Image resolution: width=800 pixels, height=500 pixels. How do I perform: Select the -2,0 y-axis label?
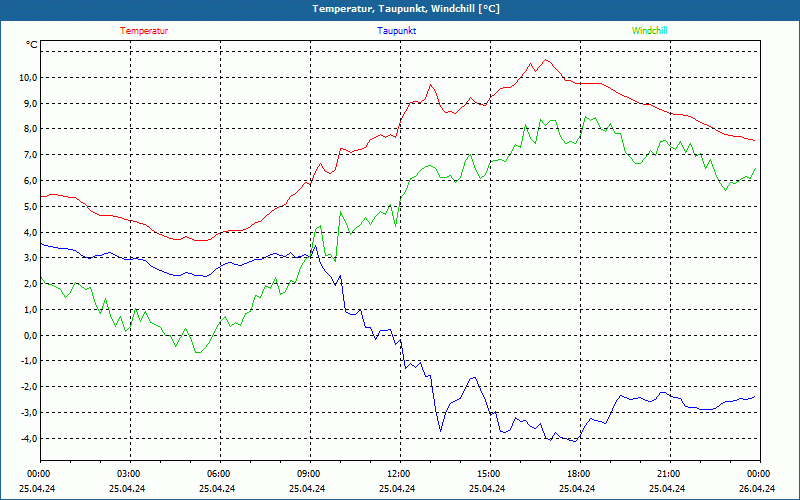click(29, 387)
